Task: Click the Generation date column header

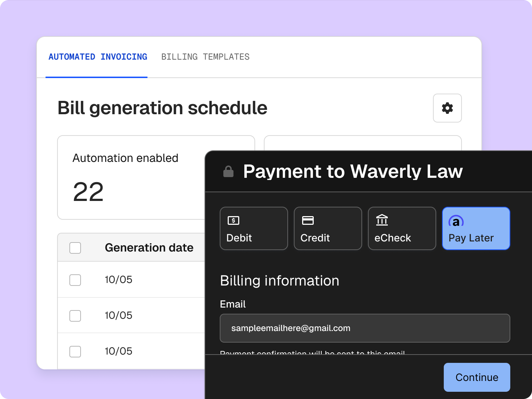Action: pyautogui.click(x=149, y=248)
